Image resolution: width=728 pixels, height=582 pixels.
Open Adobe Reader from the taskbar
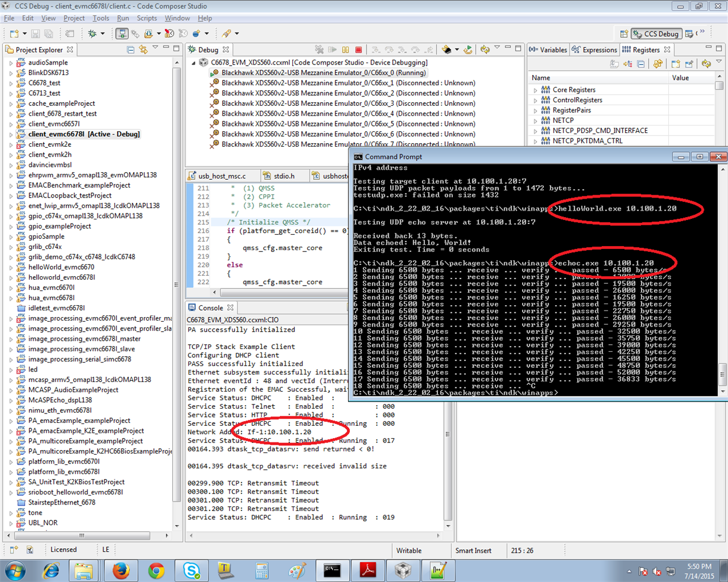[x=368, y=570]
